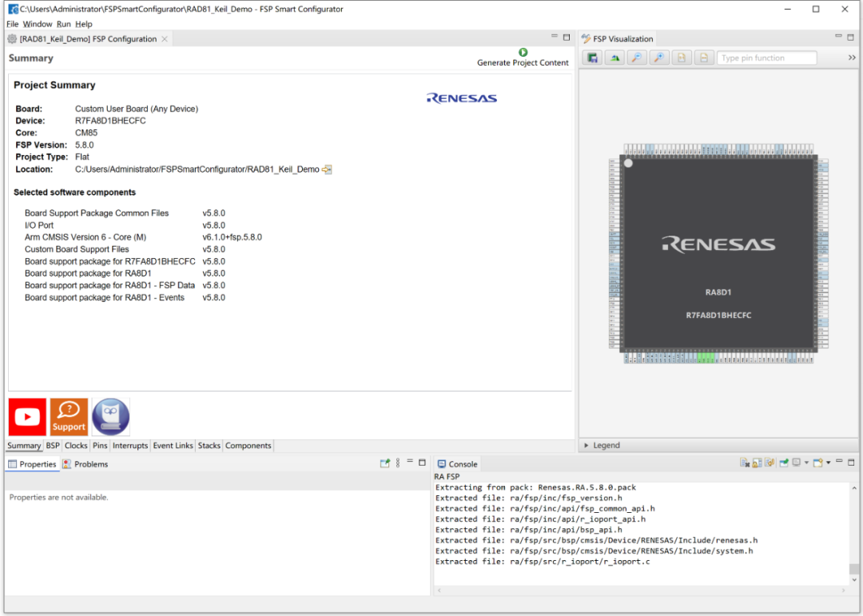Click the Console vertical scrollbar

click(x=854, y=570)
